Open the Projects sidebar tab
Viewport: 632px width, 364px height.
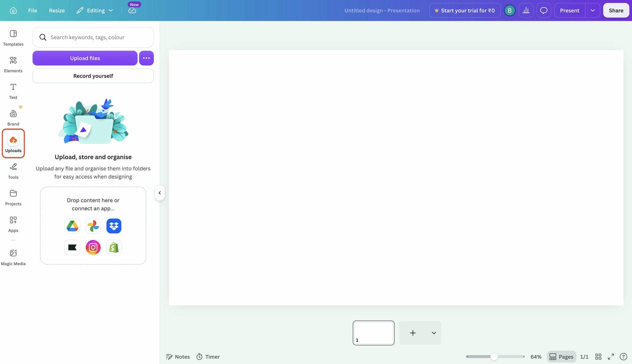(x=13, y=198)
